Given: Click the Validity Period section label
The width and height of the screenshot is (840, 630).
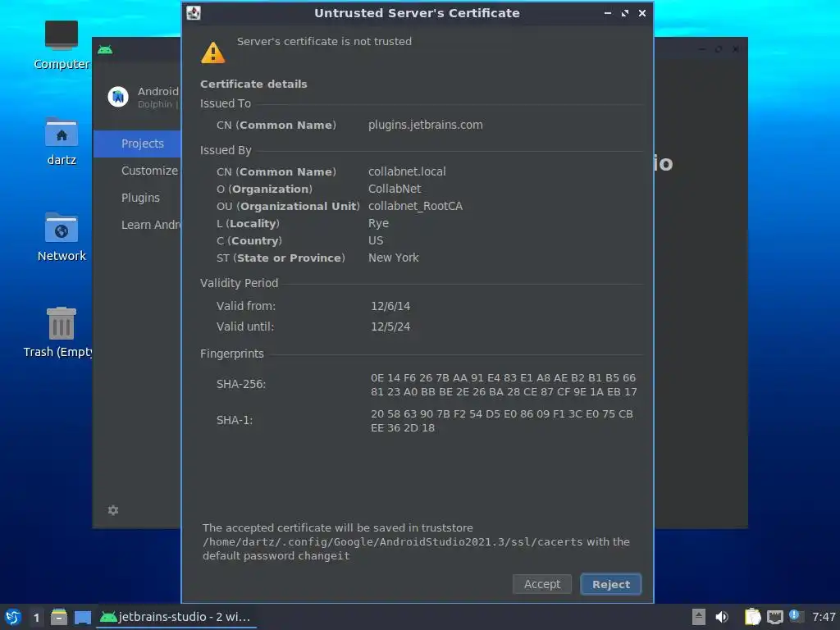Looking at the screenshot, I should click(x=239, y=283).
